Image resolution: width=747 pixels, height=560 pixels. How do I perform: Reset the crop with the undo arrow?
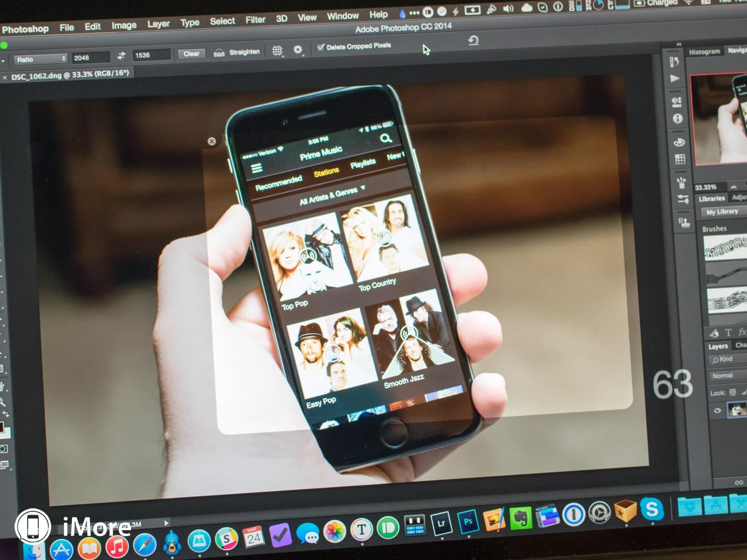[473, 41]
